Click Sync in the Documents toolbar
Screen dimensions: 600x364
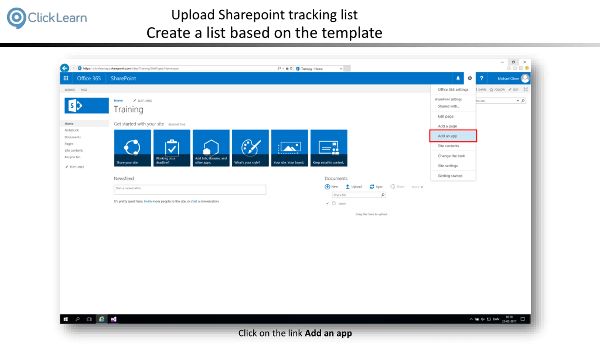376,187
